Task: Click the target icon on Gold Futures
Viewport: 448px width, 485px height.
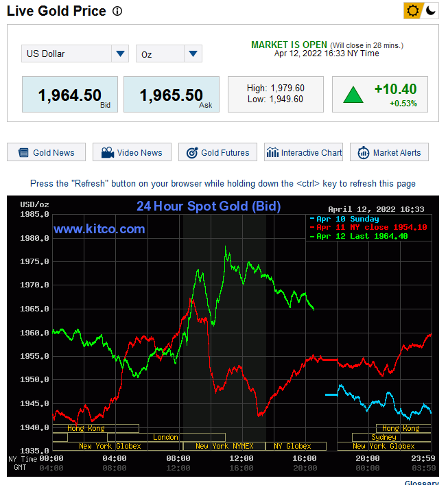Action: [x=192, y=152]
